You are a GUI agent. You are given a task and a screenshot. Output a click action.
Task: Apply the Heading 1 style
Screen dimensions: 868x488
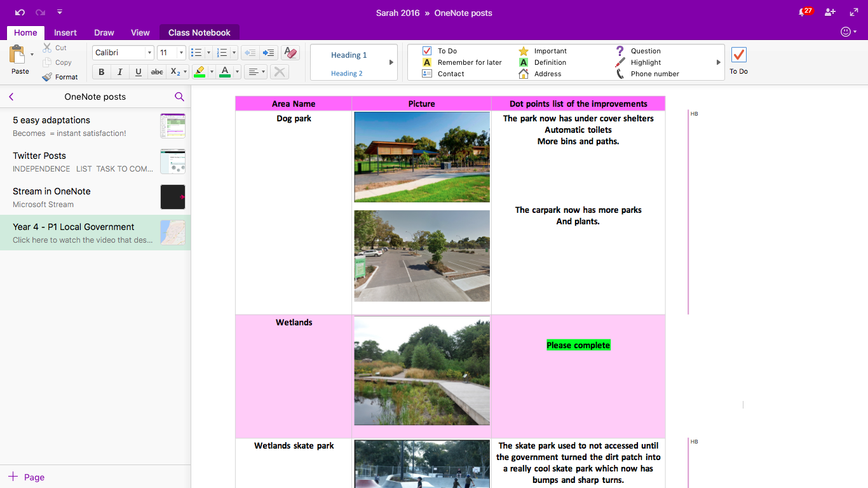click(349, 55)
